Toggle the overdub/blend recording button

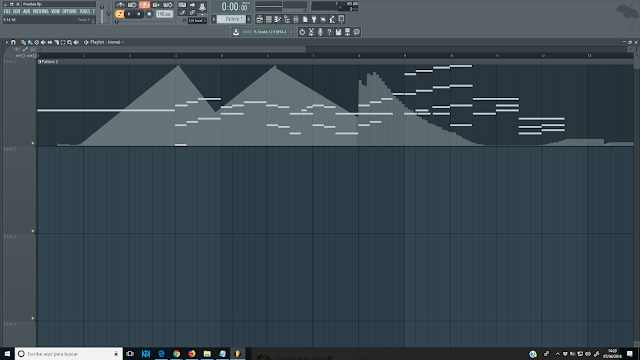[156, 5]
